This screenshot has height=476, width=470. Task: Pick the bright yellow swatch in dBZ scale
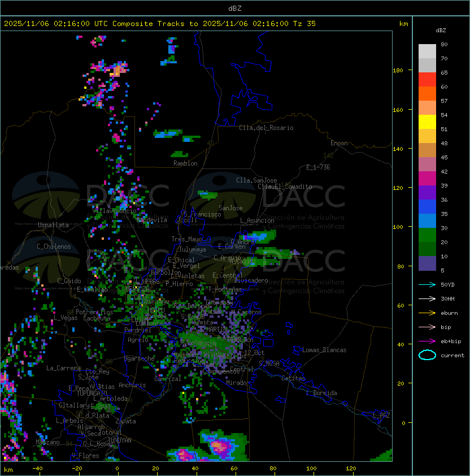pos(427,122)
